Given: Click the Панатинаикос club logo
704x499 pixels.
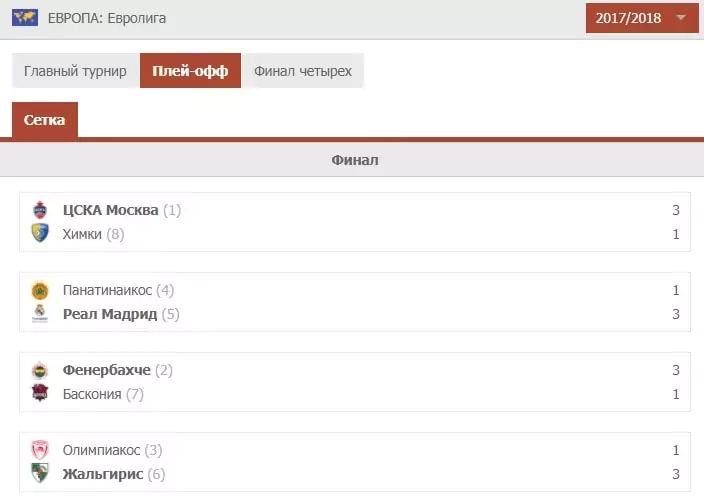Looking at the screenshot, I should click(40, 290).
